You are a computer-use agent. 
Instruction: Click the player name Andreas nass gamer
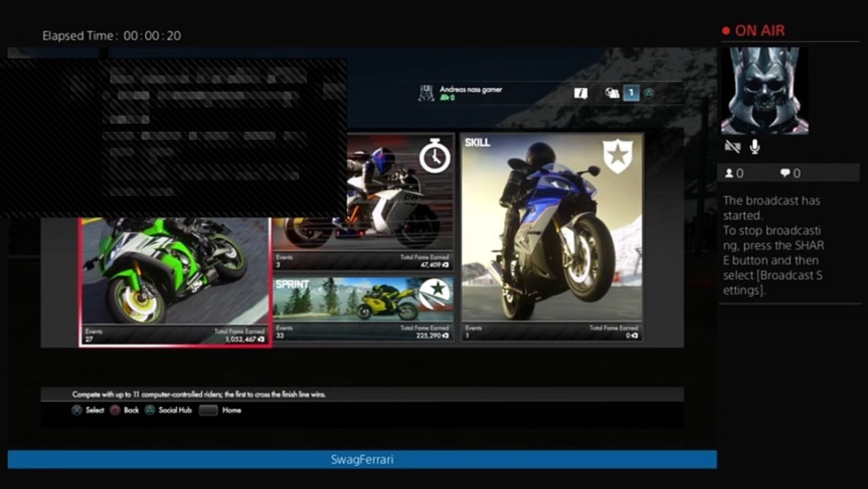click(x=471, y=90)
